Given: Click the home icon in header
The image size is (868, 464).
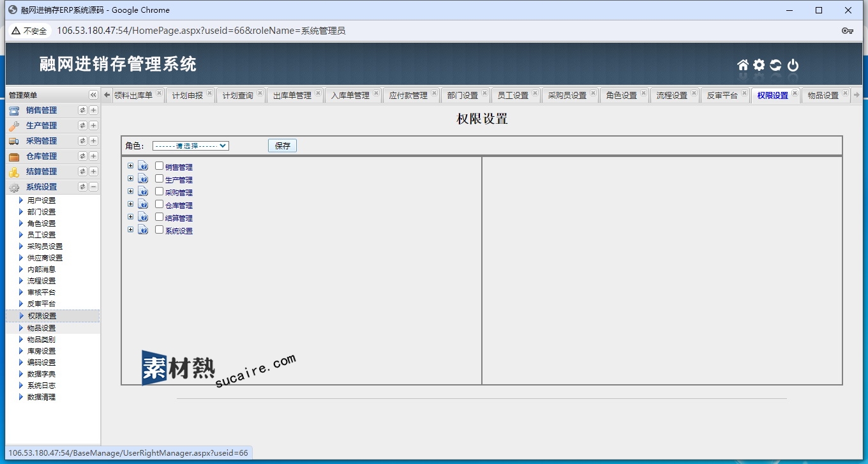Looking at the screenshot, I should [x=742, y=65].
